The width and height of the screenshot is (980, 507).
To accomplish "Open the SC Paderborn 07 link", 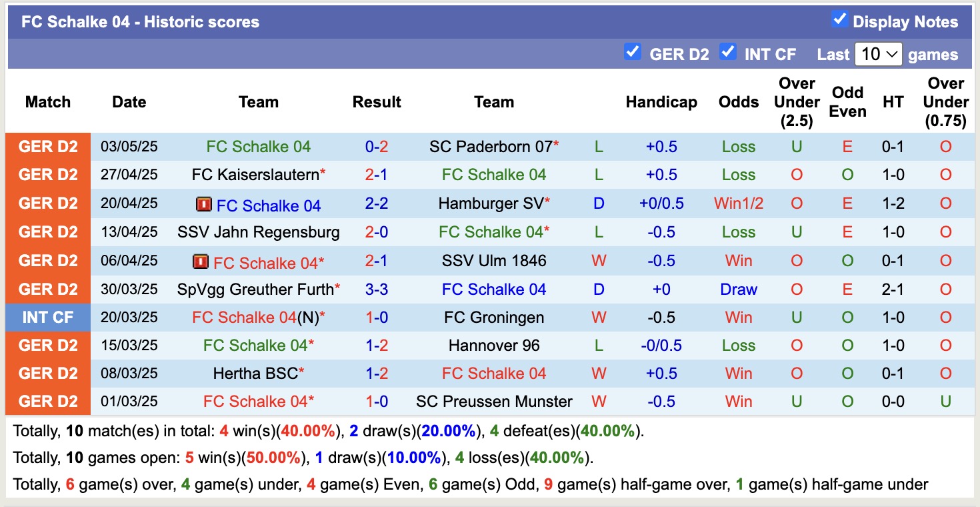I will 490,146.
